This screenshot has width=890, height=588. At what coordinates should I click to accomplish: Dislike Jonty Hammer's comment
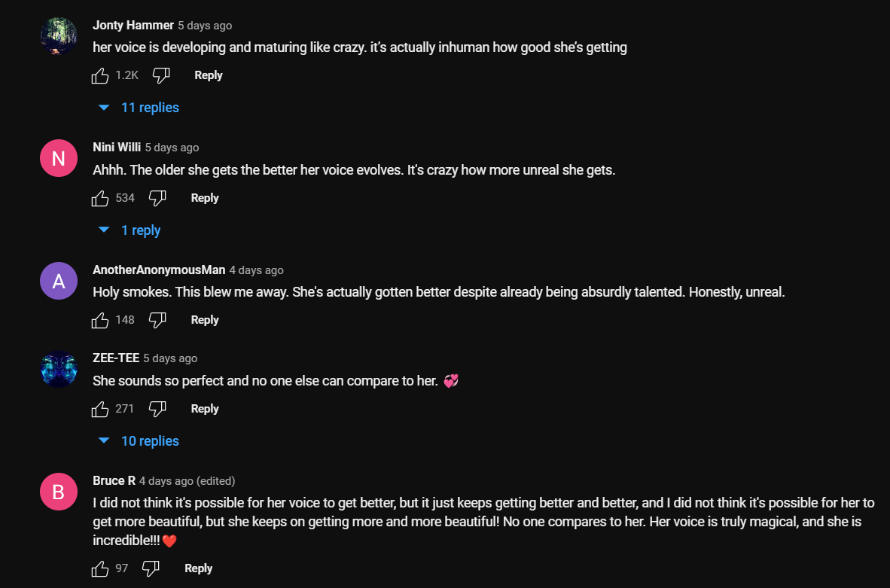(x=161, y=75)
